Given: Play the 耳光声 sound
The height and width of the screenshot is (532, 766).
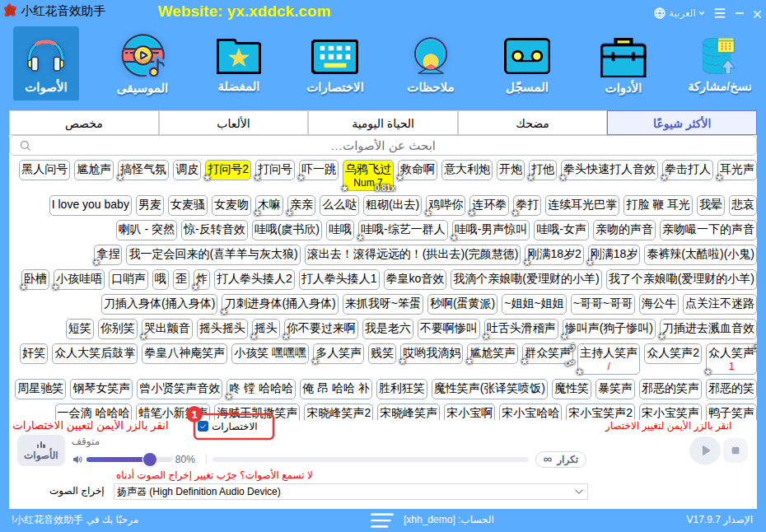Looking at the screenshot, I should coord(736,170).
